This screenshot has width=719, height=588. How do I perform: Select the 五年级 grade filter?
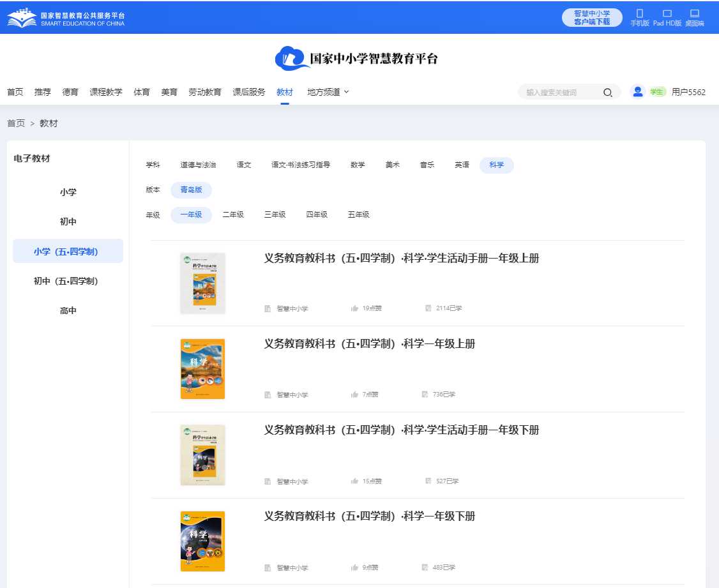click(x=359, y=215)
